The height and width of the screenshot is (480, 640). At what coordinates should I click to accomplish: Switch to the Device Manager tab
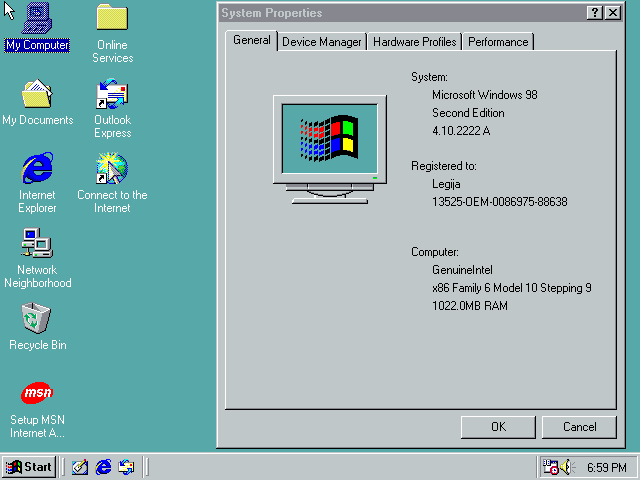[x=322, y=42]
